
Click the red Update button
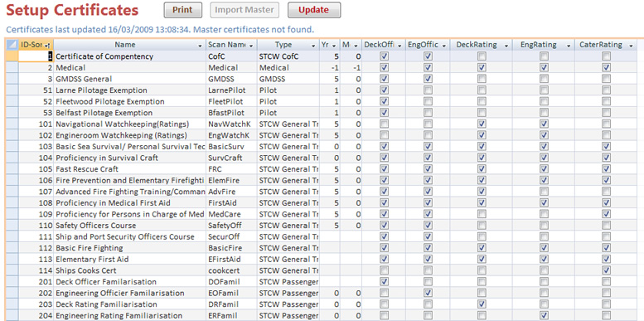coord(314,10)
